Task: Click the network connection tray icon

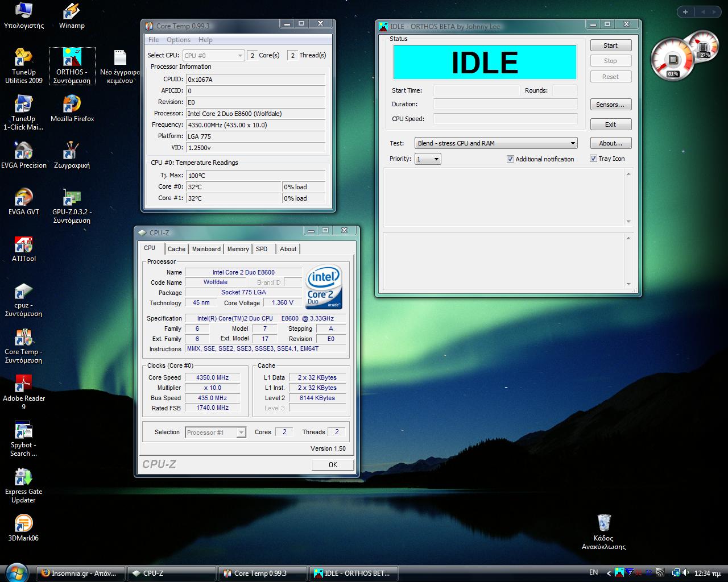Action: click(x=676, y=573)
